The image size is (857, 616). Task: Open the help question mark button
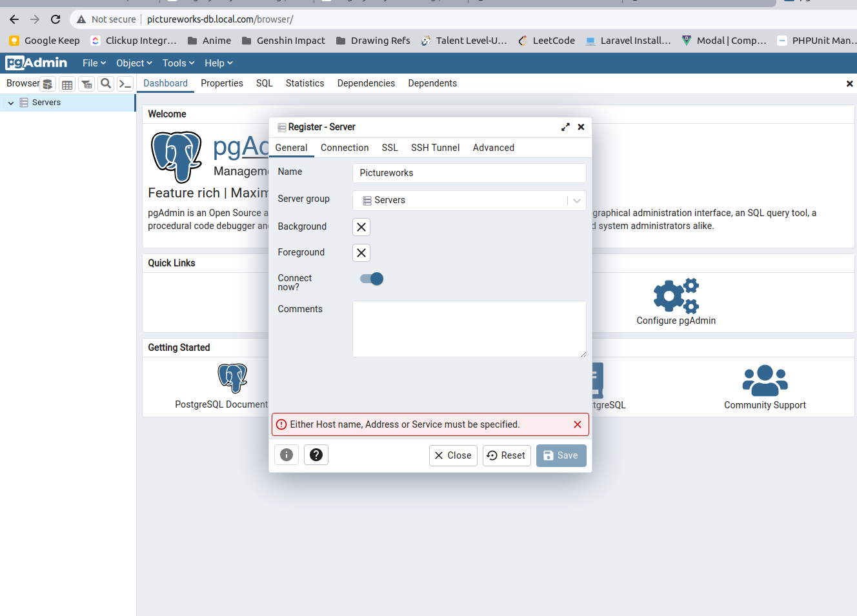pyautogui.click(x=316, y=455)
